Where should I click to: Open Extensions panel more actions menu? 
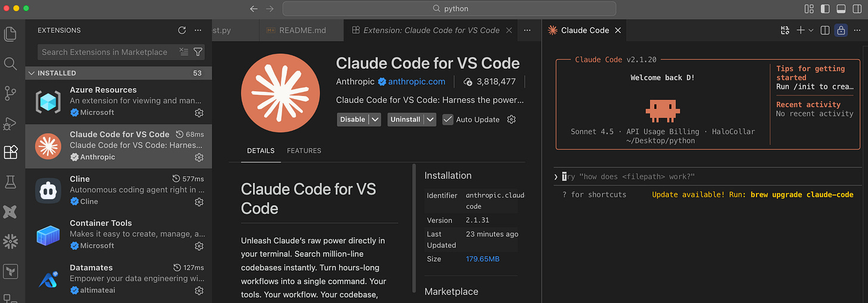click(198, 30)
